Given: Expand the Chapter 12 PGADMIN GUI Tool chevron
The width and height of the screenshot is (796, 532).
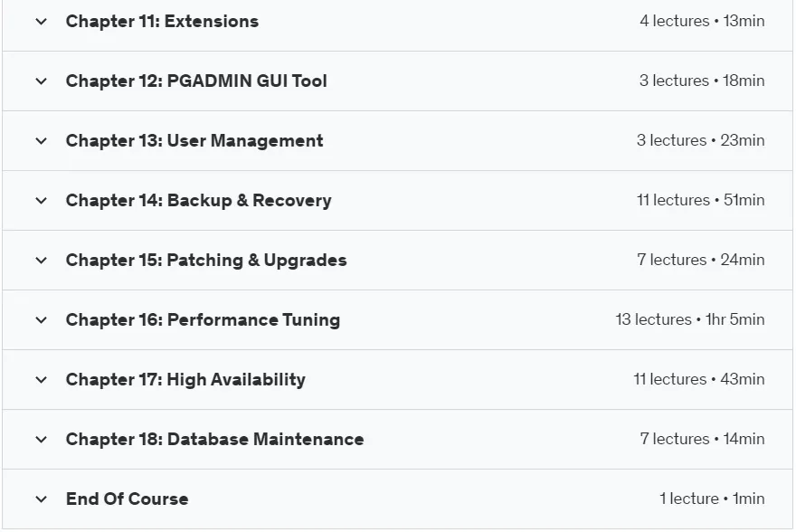Looking at the screenshot, I should pos(41,81).
